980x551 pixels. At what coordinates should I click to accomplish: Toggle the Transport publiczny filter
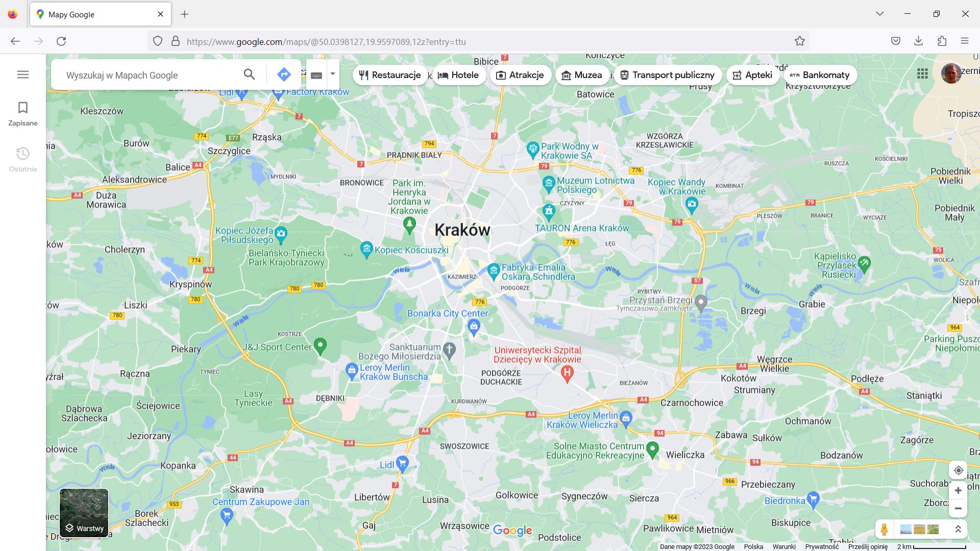(668, 74)
